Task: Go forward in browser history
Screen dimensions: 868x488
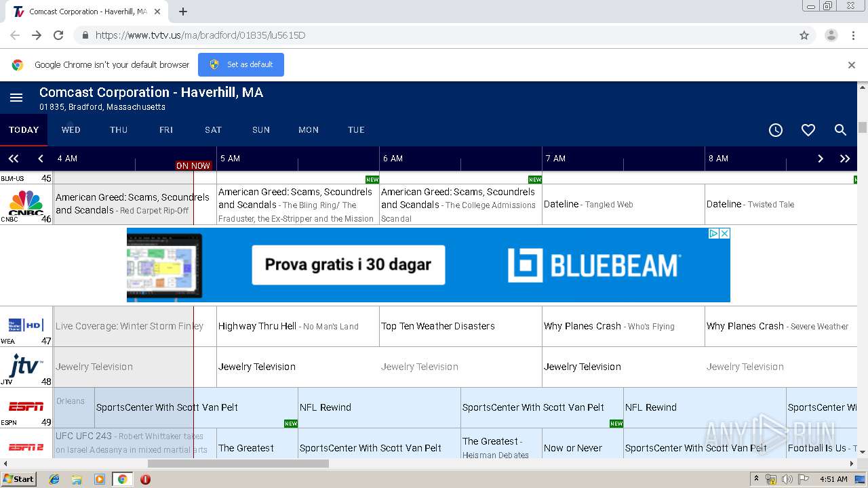Action: (37, 35)
